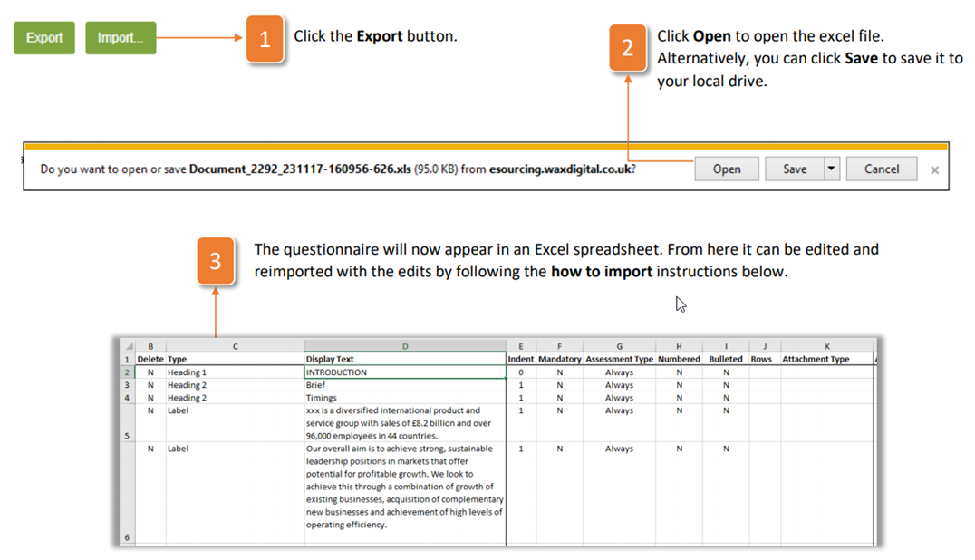This screenshot has height=560, width=975.
Task: Select 'Label' cell in row 6
Action: tap(235, 493)
